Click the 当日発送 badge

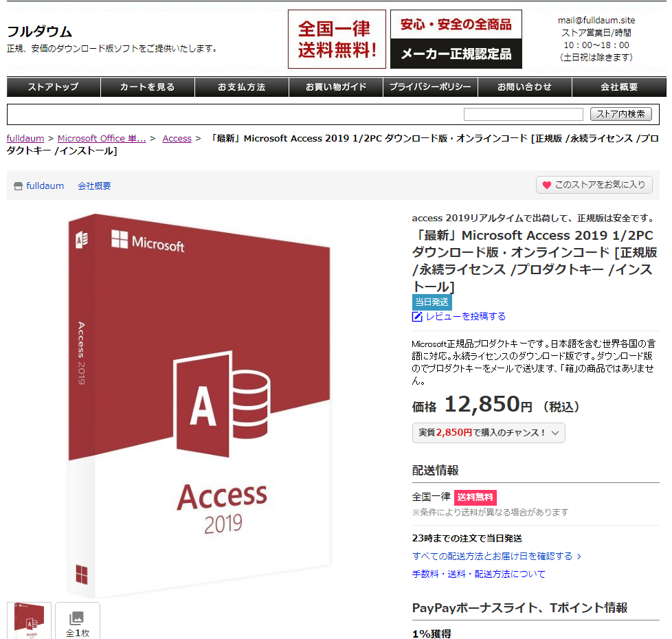click(x=432, y=302)
